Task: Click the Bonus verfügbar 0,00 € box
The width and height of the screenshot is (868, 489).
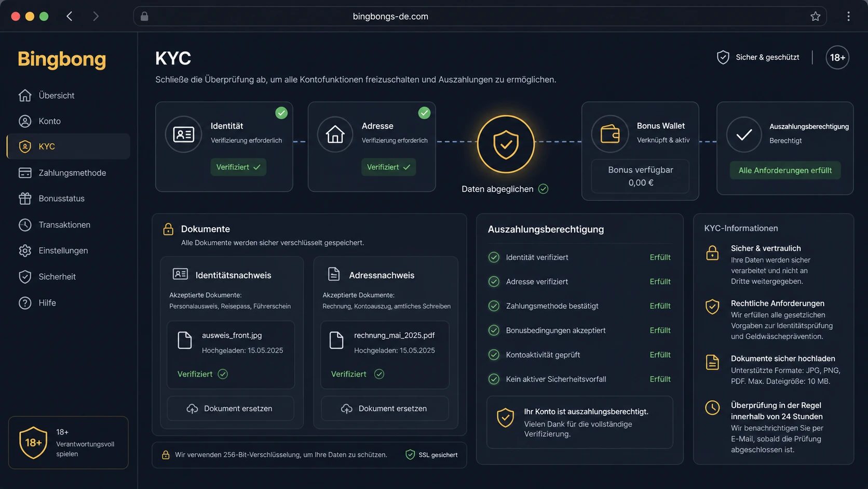Action: (x=640, y=176)
